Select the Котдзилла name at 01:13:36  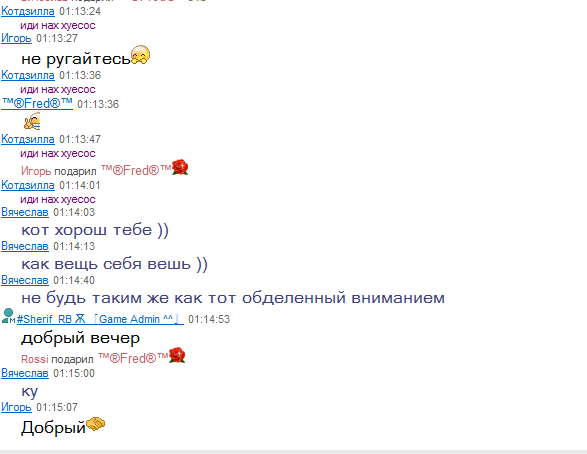(28, 75)
